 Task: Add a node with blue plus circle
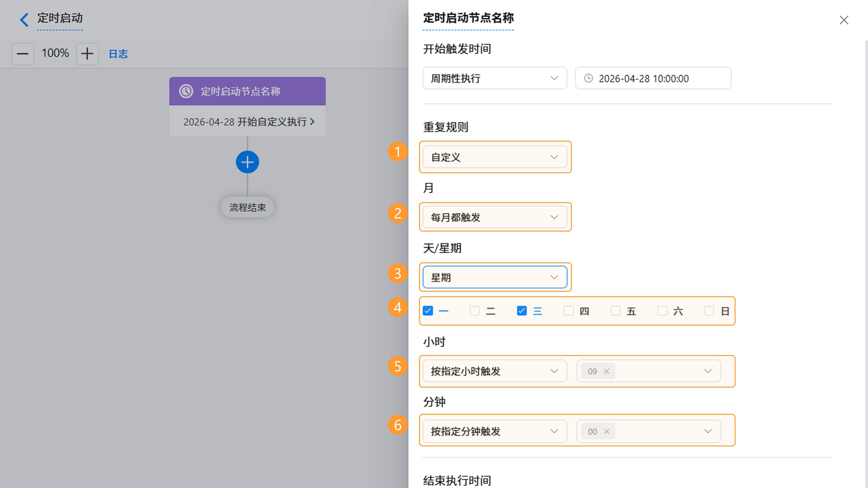pos(247,162)
